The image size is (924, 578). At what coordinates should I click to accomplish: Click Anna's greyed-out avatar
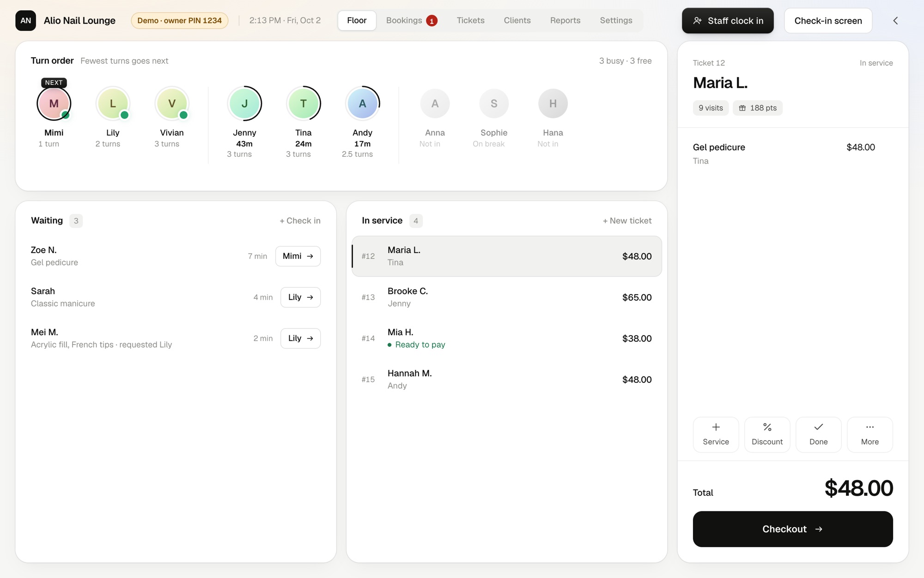point(435,104)
